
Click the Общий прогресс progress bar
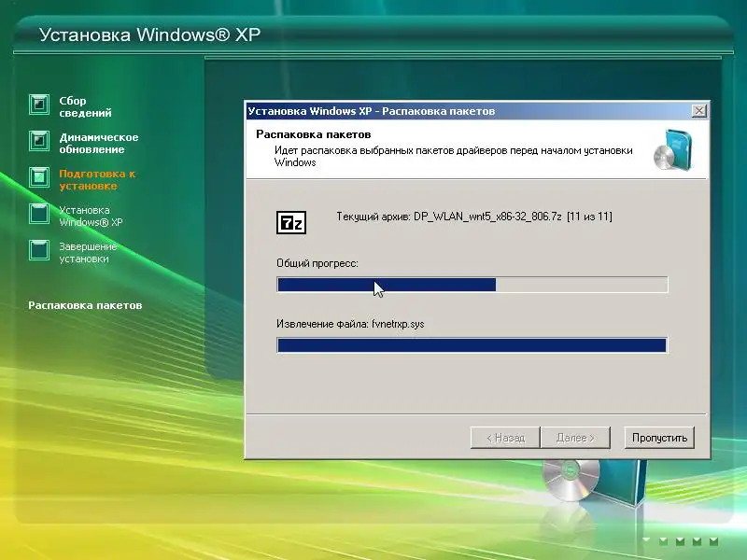pyautogui.click(x=472, y=285)
